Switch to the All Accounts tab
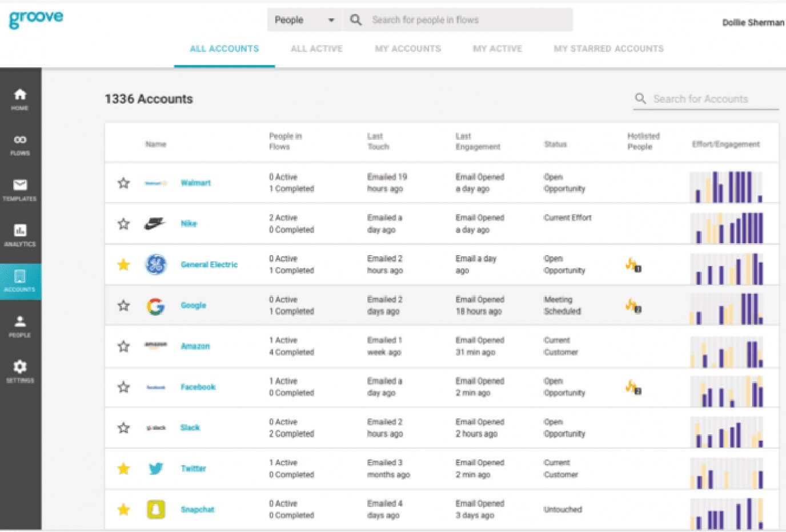Viewport: 786px width, 532px height. coord(224,49)
